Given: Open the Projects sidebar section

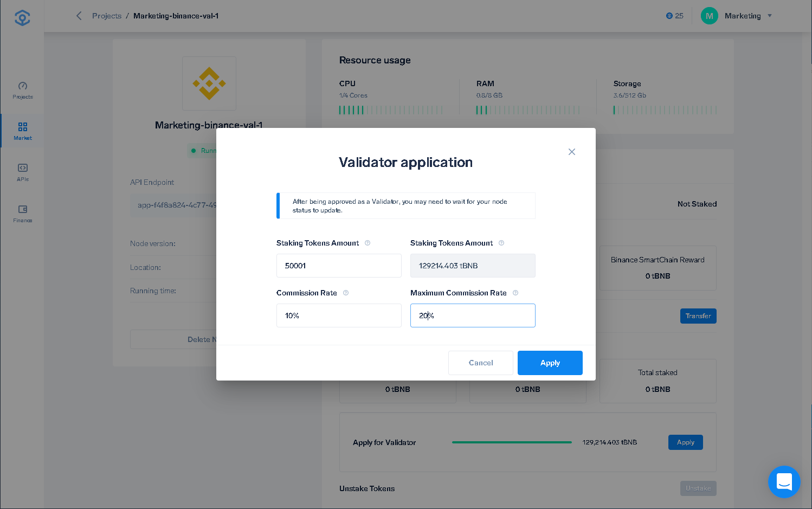Looking at the screenshot, I should [23, 90].
